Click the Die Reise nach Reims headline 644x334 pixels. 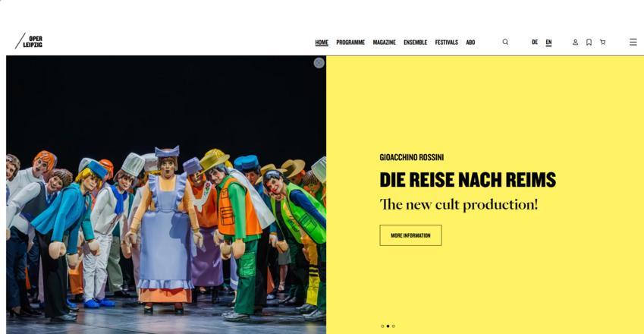coord(468,180)
